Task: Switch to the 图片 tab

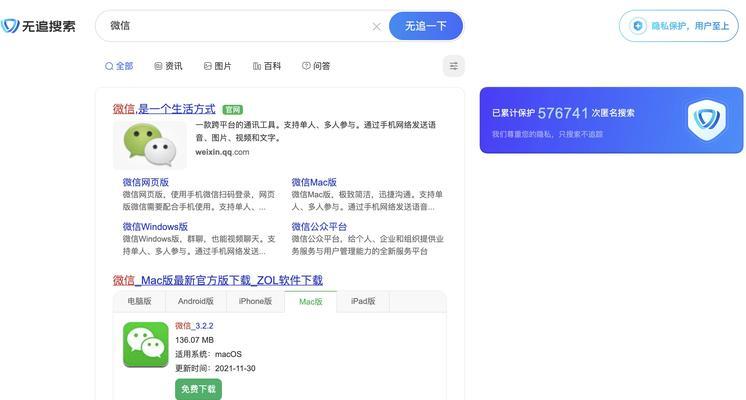Action: (x=217, y=66)
